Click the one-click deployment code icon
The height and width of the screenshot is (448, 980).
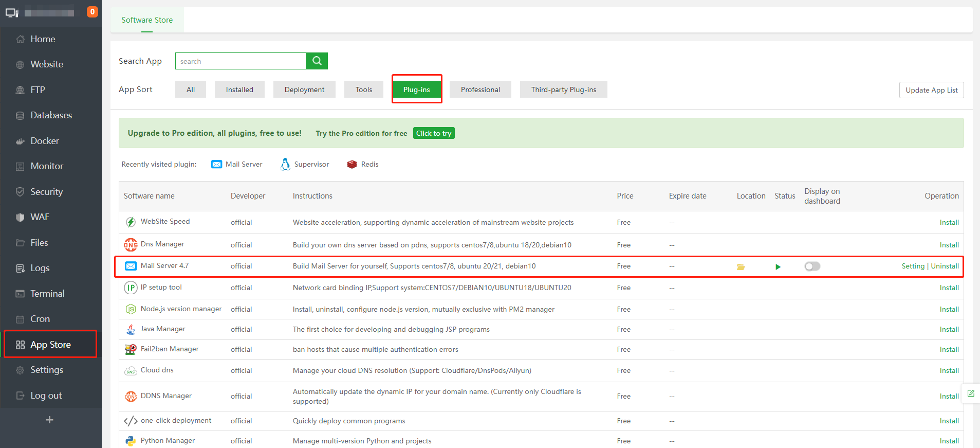[x=131, y=421]
